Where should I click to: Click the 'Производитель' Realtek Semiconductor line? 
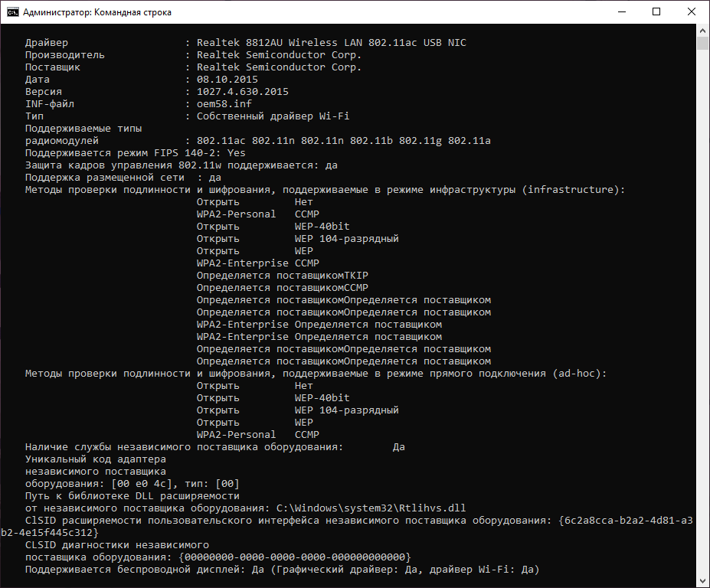pos(193,55)
